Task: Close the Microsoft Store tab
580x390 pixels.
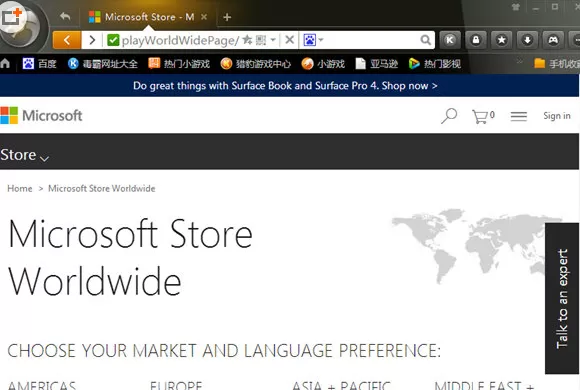Action: pos(204,17)
